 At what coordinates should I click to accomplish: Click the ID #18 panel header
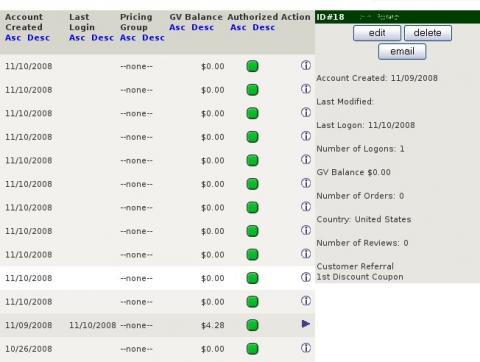pos(397,17)
